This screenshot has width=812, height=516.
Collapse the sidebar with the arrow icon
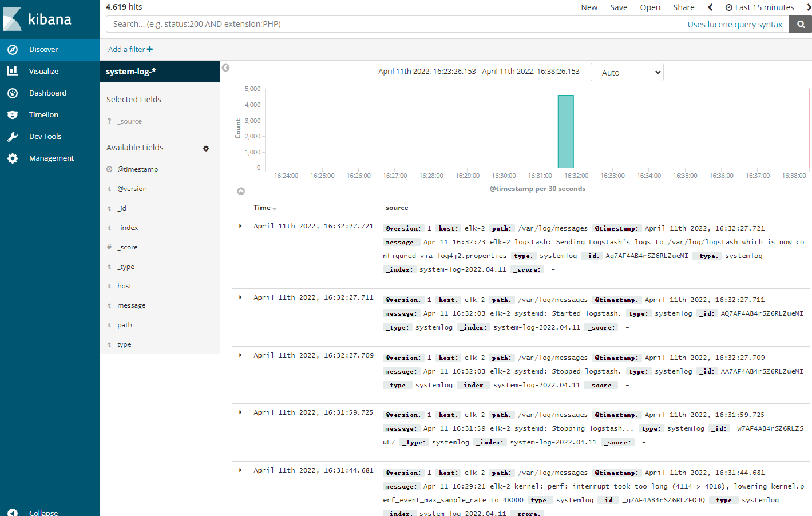click(13, 513)
